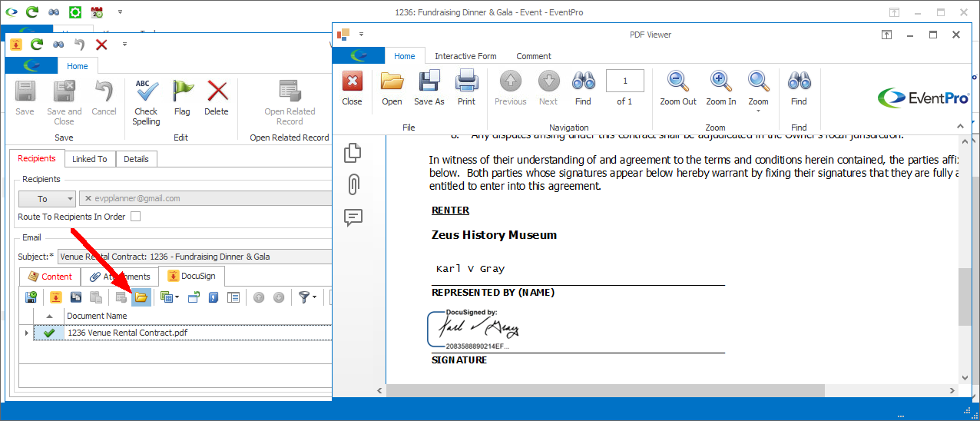Click the move up arrow in the DocuSign toolbar
The height and width of the screenshot is (421, 980).
pos(259,297)
